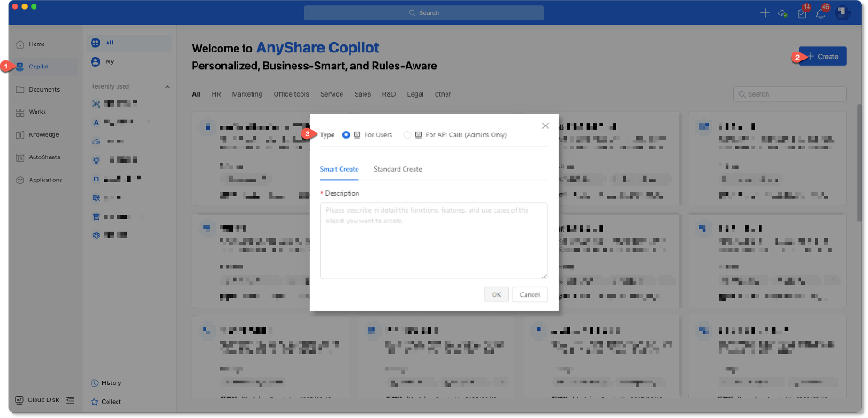This screenshot has height=418, width=868.
Task: Open AutoSheets from the sidebar
Action: pos(44,157)
